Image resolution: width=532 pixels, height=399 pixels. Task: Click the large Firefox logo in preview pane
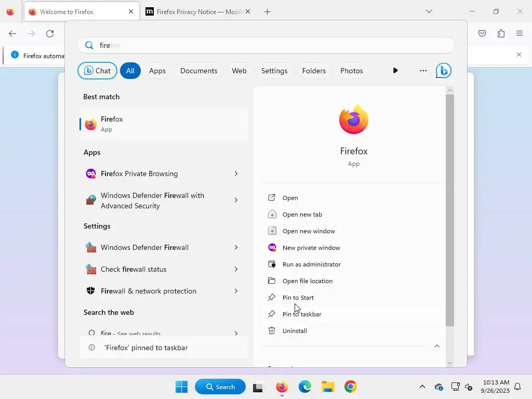353,119
